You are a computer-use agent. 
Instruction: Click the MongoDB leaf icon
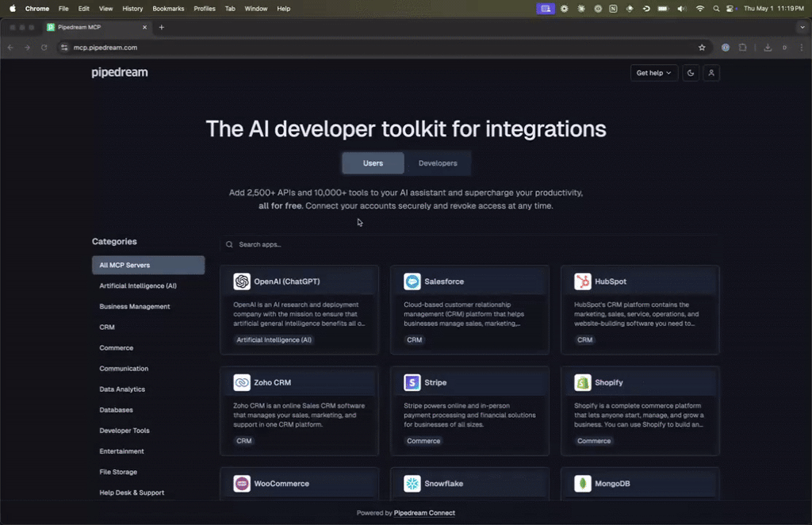pos(583,483)
